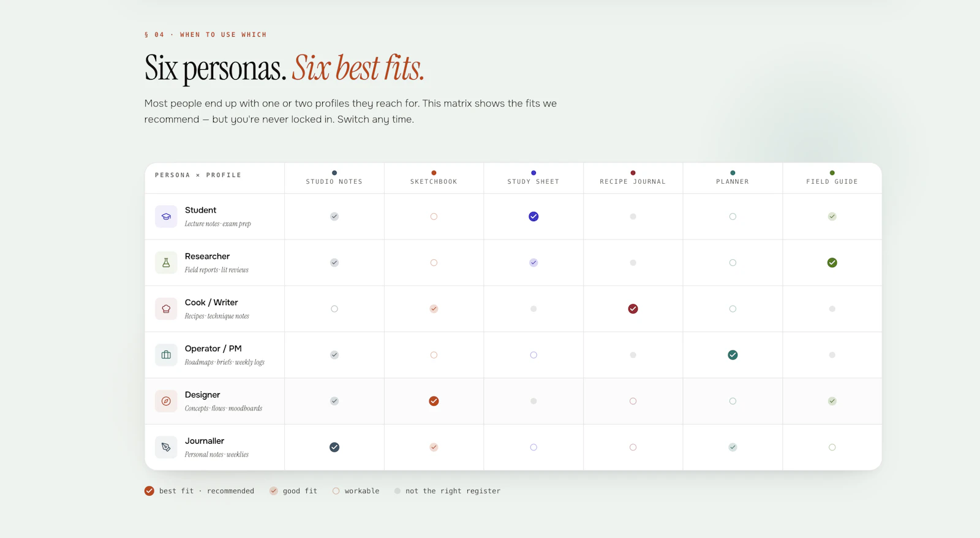Click Cook / Writer workable circle under Studio Notes
The image size is (980, 538).
pyautogui.click(x=334, y=309)
